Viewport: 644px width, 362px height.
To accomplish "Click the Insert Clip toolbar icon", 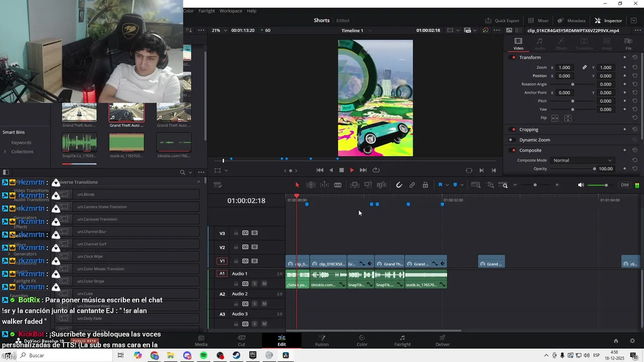I will [355, 185].
